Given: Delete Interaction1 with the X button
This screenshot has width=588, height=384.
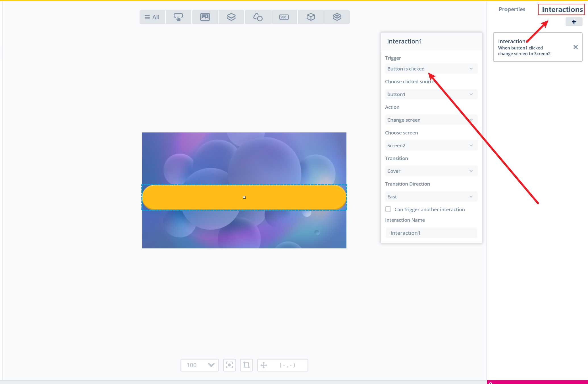Looking at the screenshot, I should (575, 47).
